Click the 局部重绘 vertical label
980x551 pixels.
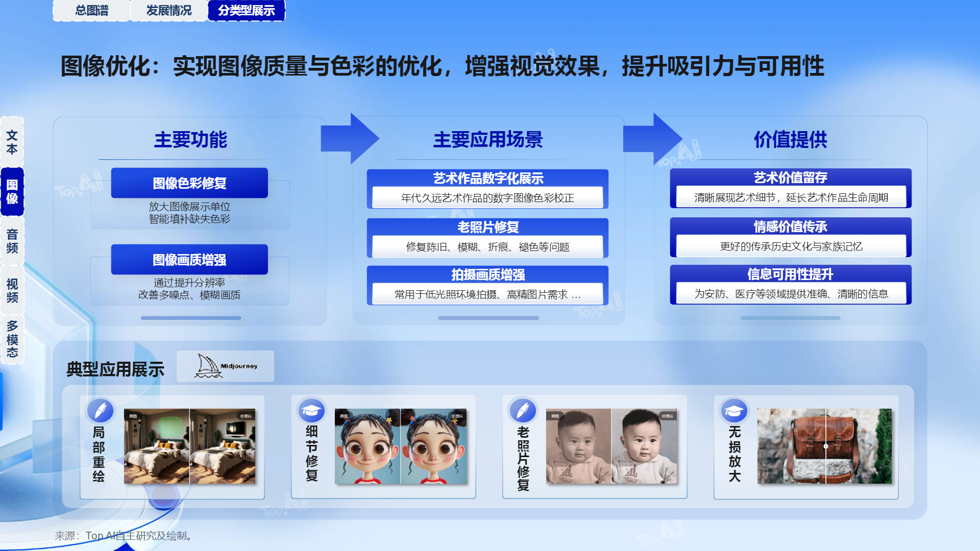99,454
